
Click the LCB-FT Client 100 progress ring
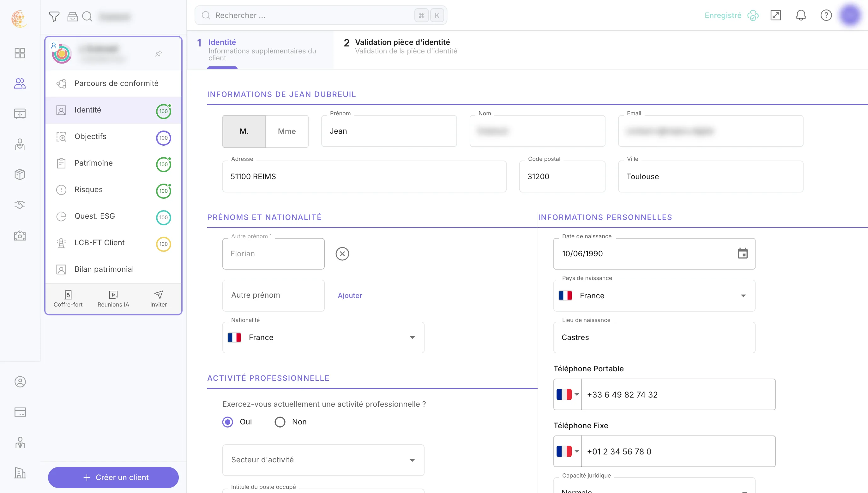163,244
